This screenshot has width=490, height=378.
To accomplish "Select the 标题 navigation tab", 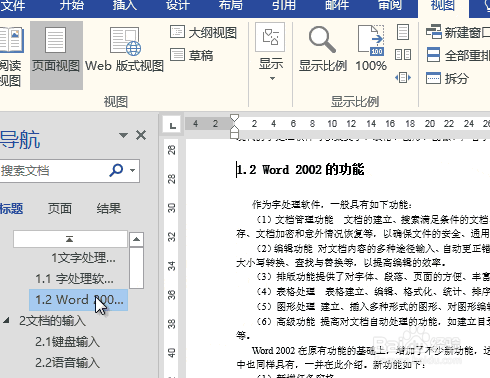I will point(12,209).
